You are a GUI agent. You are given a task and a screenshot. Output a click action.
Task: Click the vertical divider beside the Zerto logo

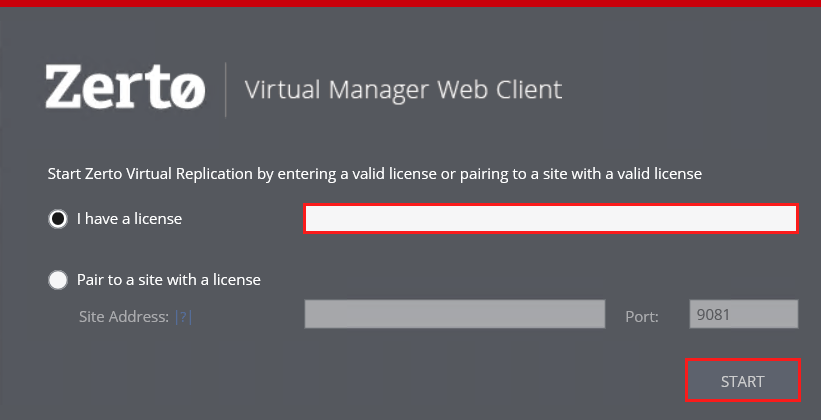click(226, 90)
